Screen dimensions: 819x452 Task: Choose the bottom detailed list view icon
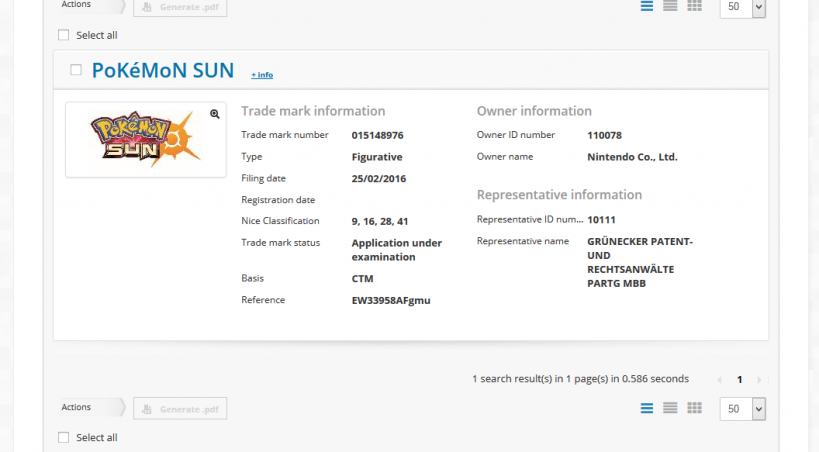click(647, 408)
